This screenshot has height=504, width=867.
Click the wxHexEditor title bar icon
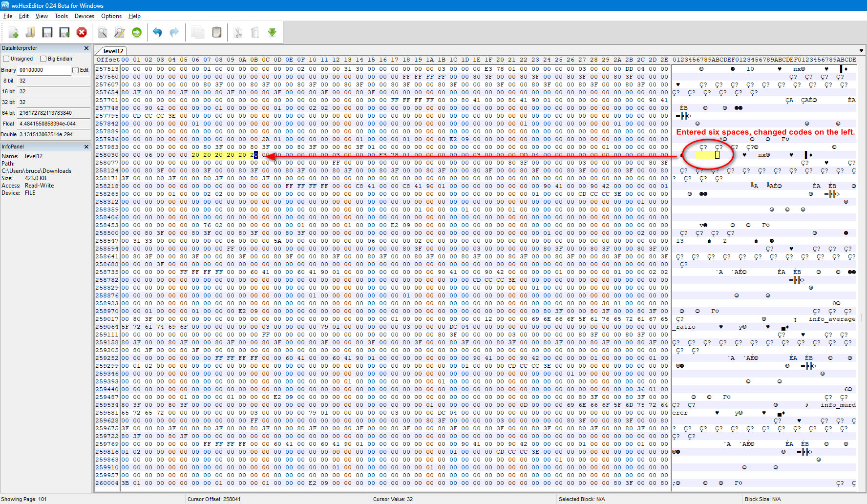(5, 5)
